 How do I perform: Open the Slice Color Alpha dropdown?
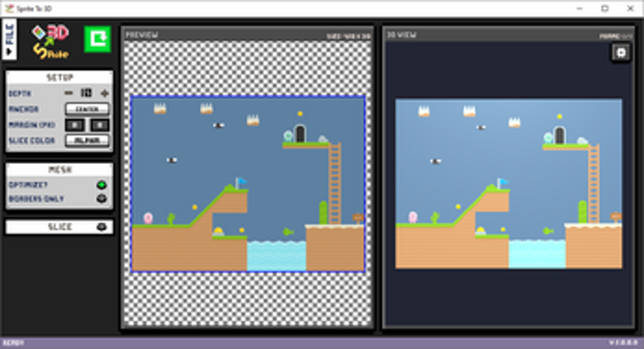[x=87, y=140]
